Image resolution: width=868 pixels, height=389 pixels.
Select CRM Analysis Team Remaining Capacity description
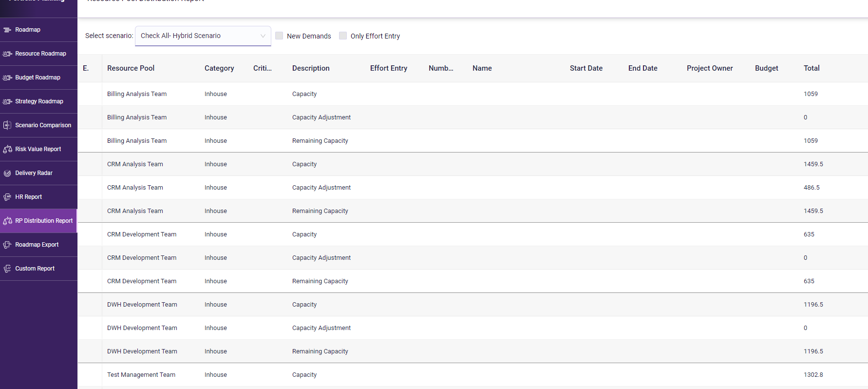point(320,211)
